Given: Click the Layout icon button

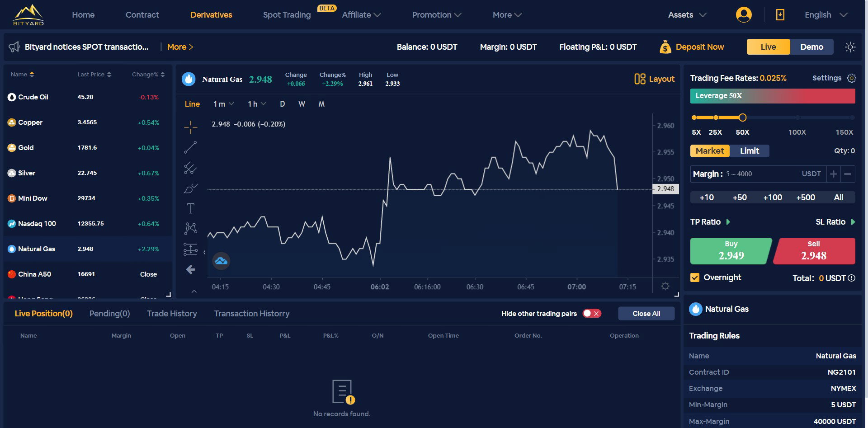Looking at the screenshot, I should pyautogui.click(x=654, y=79).
